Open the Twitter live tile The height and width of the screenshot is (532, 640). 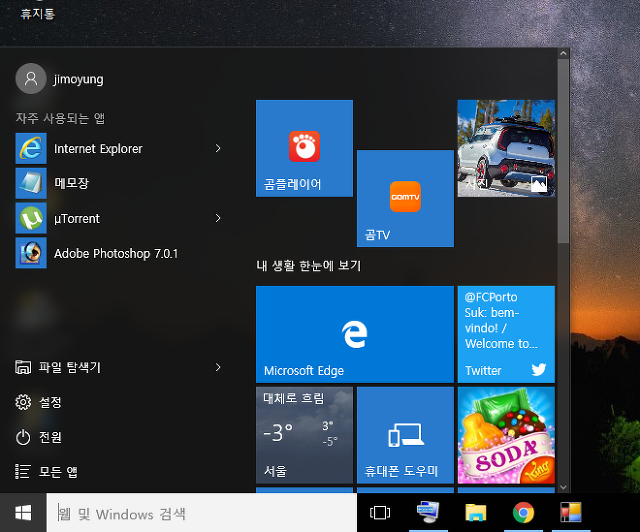click(x=506, y=334)
